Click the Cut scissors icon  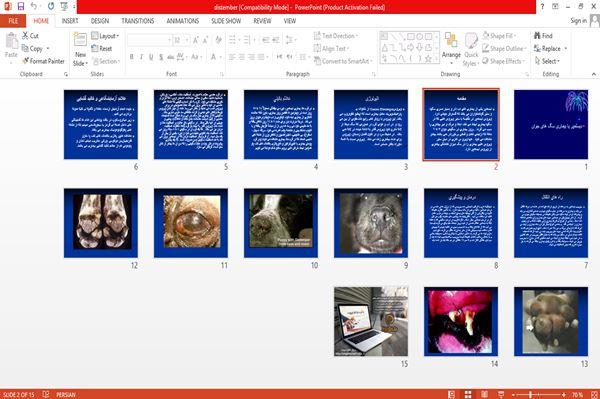[25, 36]
